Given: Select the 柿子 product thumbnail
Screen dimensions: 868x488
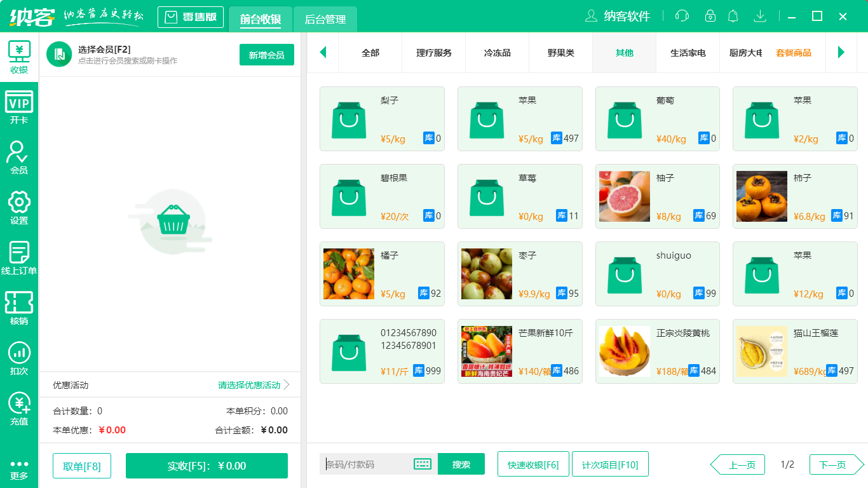Looking at the screenshot, I should pyautogui.click(x=761, y=196).
